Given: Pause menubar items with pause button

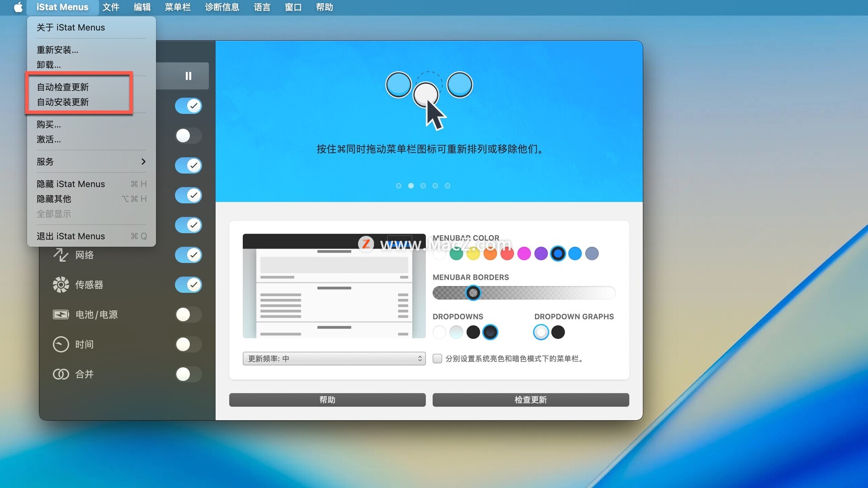Looking at the screenshot, I should tap(189, 76).
